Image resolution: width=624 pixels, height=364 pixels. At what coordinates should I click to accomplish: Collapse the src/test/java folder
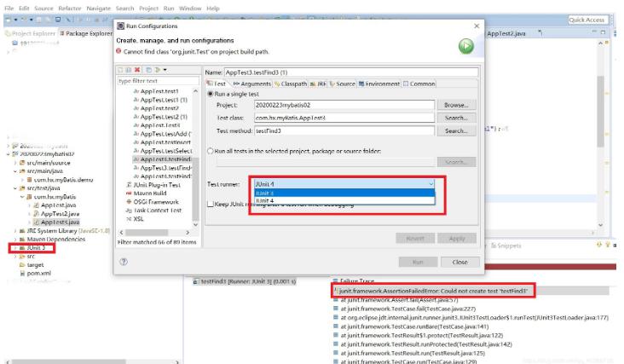15,188
